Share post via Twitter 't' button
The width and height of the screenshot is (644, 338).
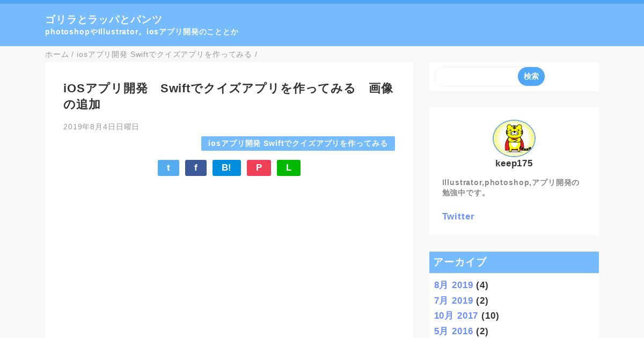(x=169, y=168)
